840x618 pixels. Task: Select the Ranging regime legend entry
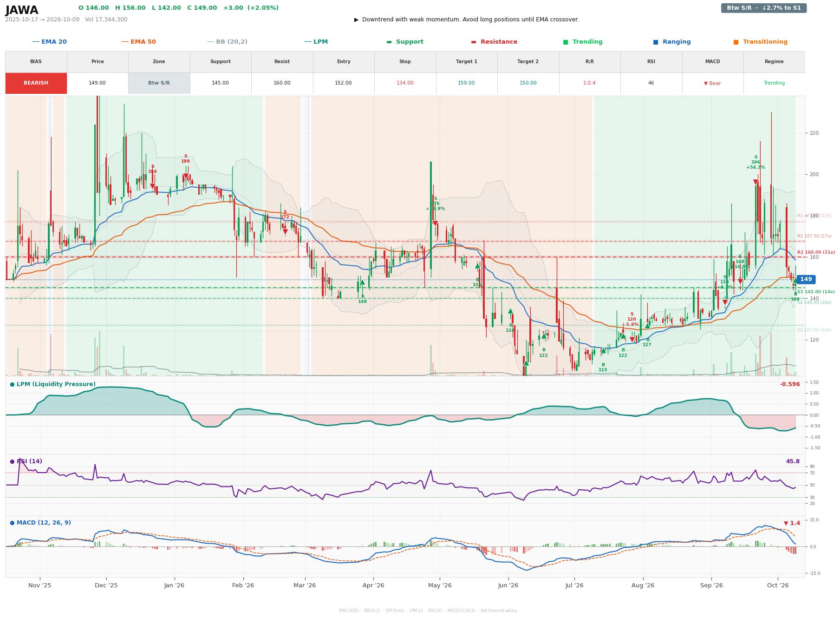tap(672, 42)
